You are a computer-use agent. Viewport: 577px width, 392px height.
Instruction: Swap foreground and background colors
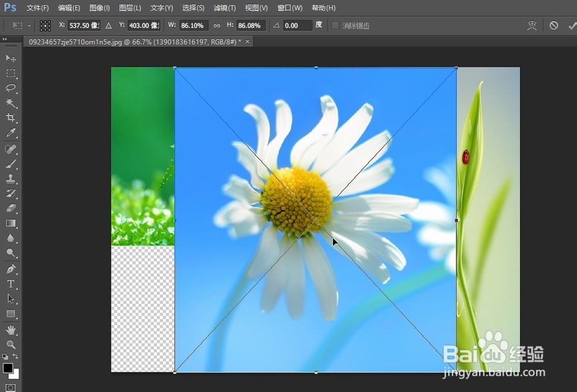[16, 356]
